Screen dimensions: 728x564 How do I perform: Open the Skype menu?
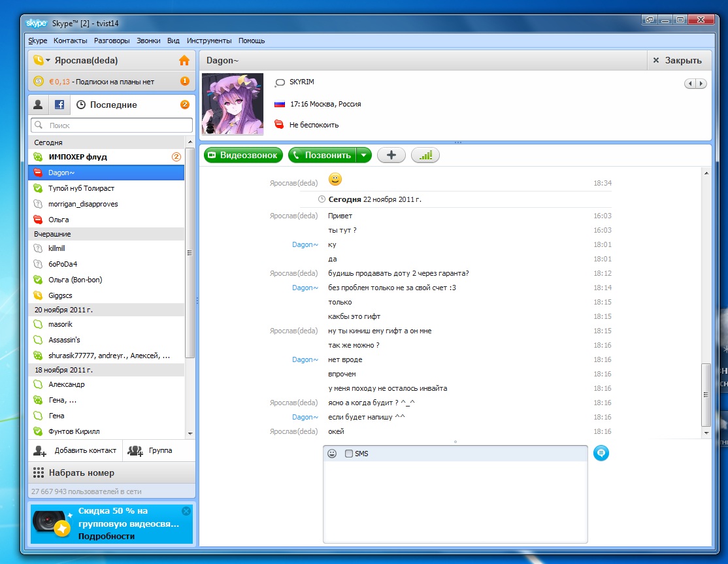(38, 41)
